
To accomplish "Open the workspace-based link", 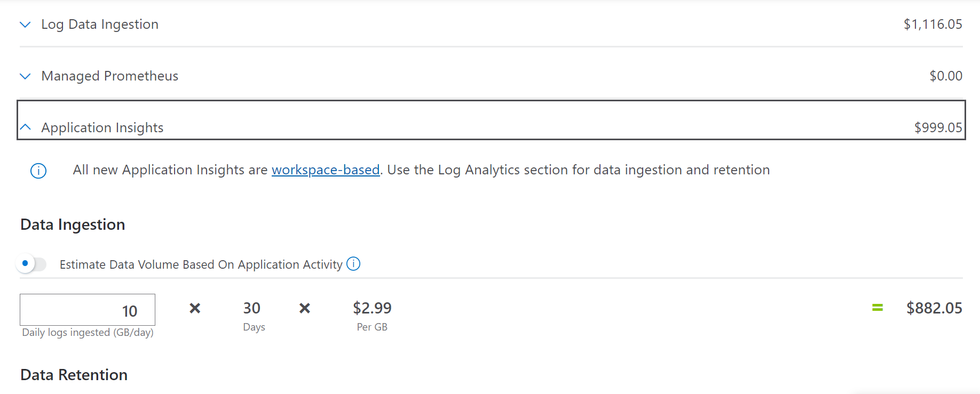I will pos(326,170).
